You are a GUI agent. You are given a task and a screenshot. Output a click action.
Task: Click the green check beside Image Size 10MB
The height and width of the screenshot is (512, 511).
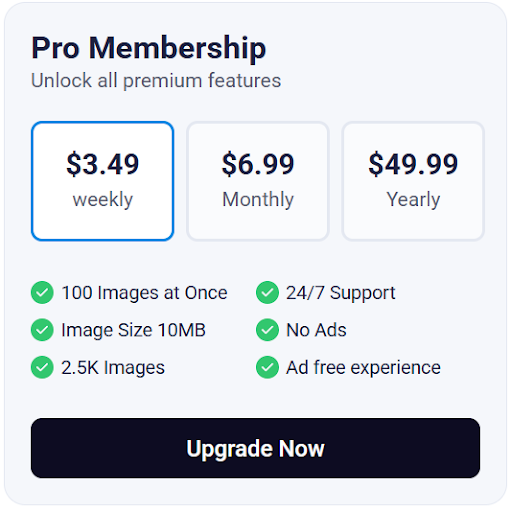[42, 330]
